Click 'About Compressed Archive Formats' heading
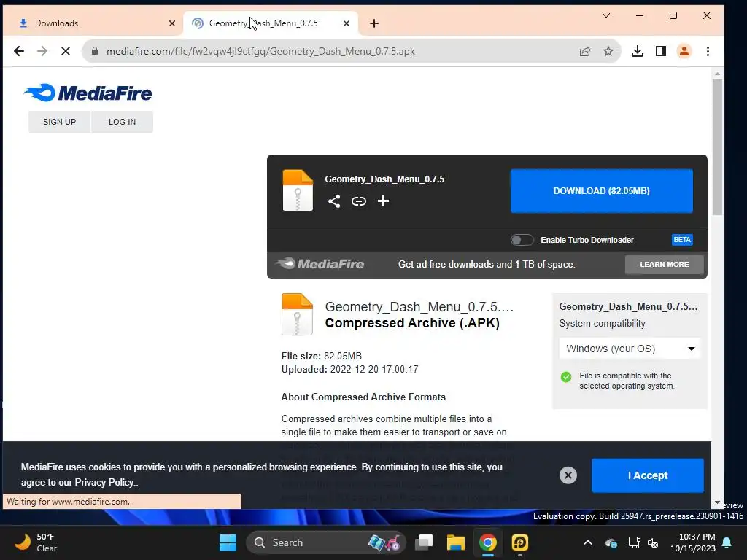 [363, 397]
